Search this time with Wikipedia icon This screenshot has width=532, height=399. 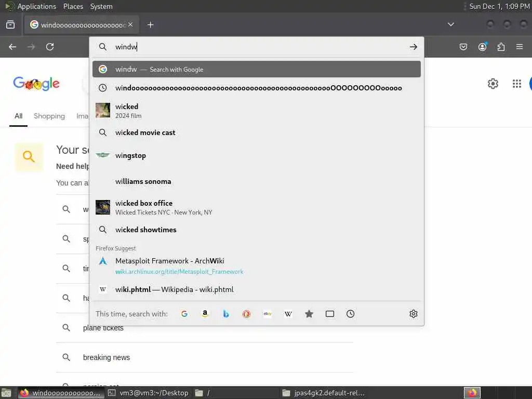tap(288, 314)
